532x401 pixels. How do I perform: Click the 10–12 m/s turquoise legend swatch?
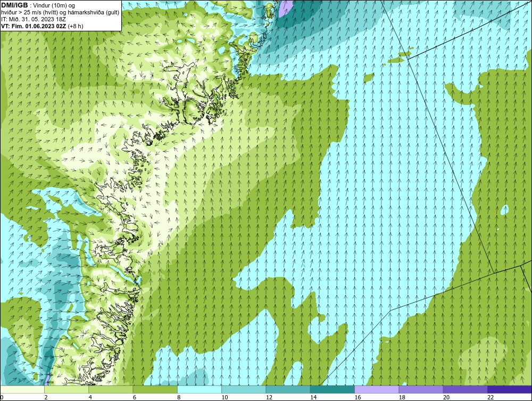click(244, 389)
